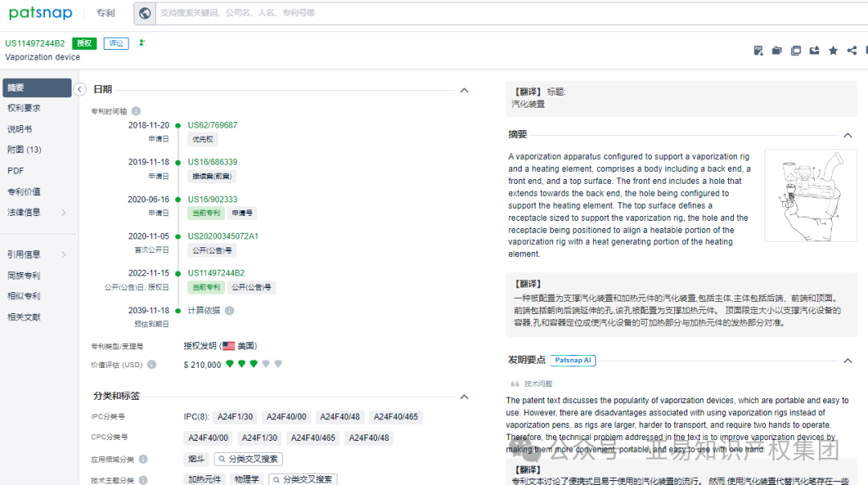Click the image search globe icon

click(x=145, y=13)
